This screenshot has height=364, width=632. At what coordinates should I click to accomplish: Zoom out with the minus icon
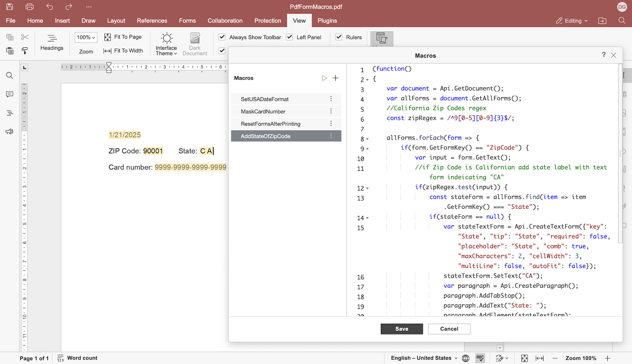click(x=555, y=358)
